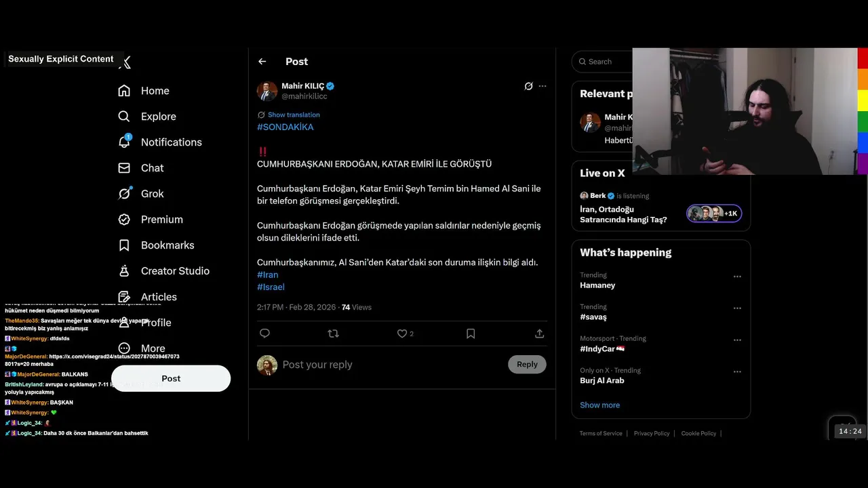
Task: Open Chat envelope icon
Action: (124, 168)
